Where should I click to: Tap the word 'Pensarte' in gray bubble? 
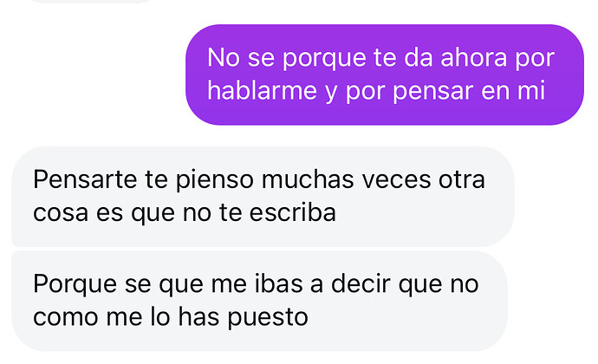click(85, 179)
